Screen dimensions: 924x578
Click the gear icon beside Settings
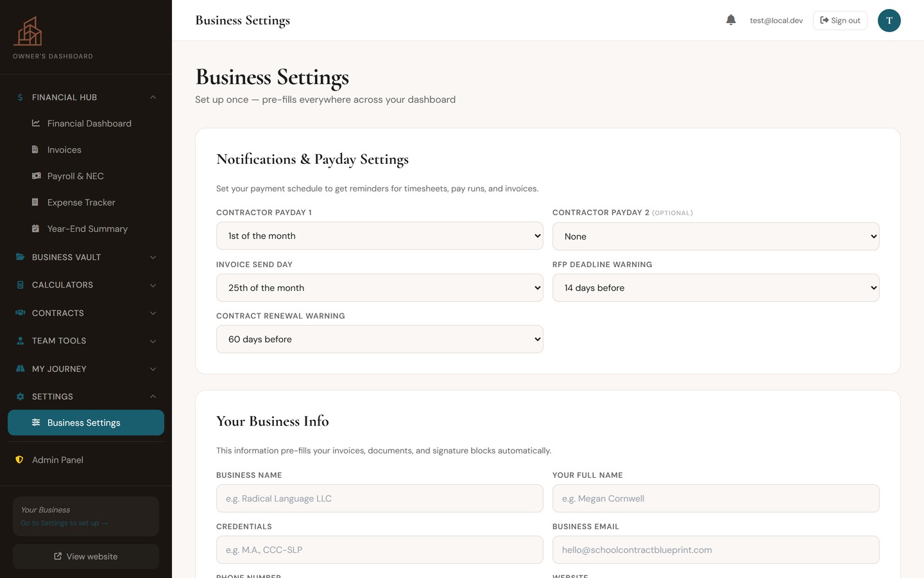coord(20,396)
